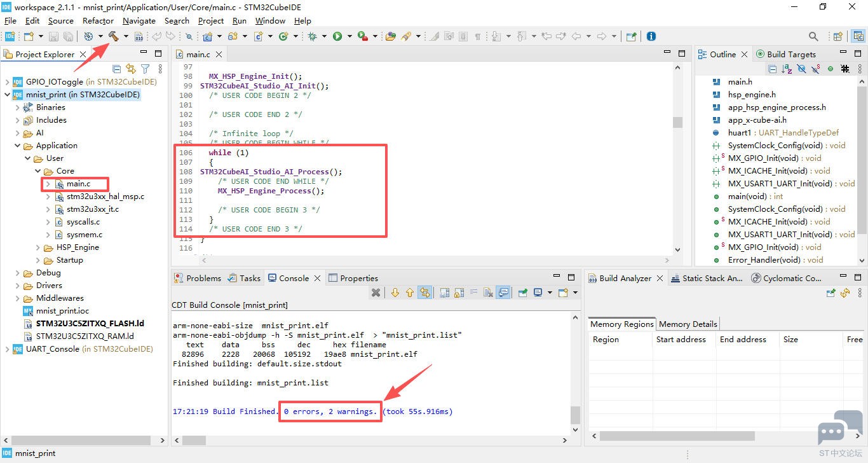Click the Remove Launch X icon in Console
The width and height of the screenshot is (868, 463).
pyautogui.click(x=376, y=293)
